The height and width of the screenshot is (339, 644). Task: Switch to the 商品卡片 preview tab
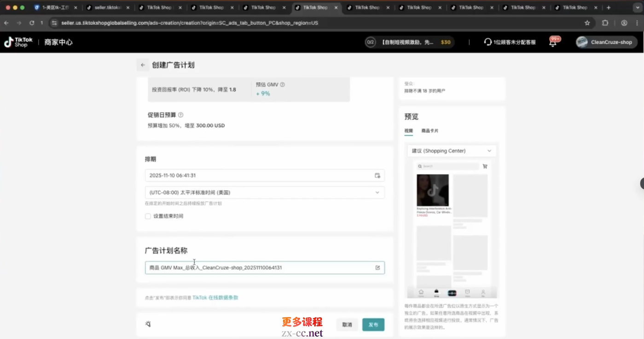(429, 131)
